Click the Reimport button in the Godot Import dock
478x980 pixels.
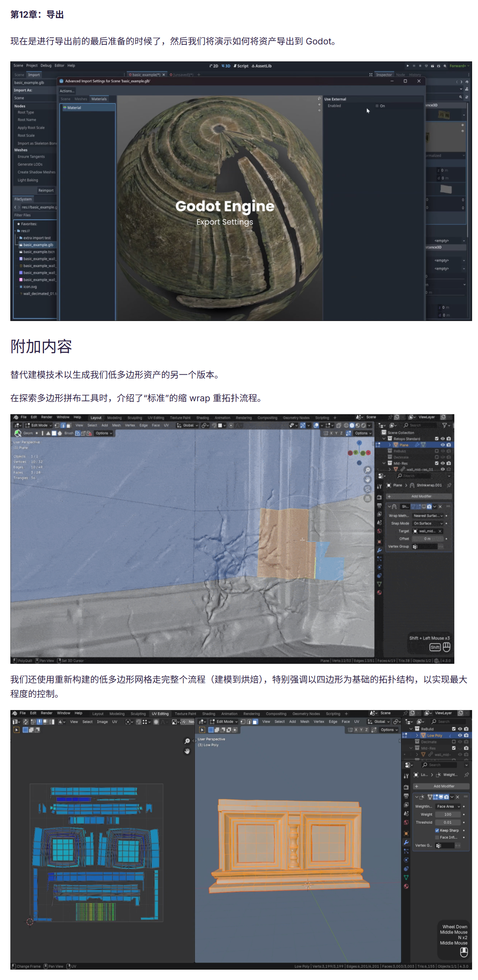(x=46, y=190)
